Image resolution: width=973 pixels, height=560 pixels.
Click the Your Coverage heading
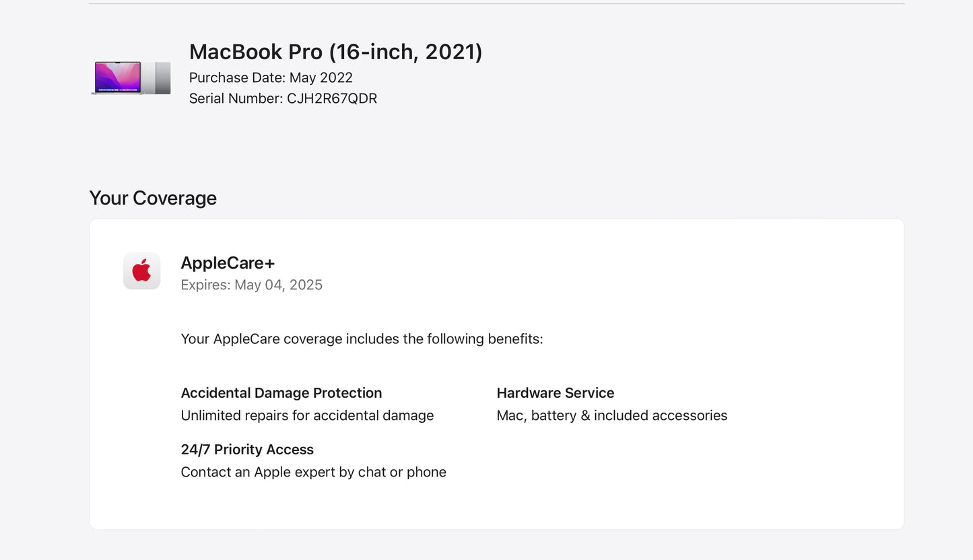coord(153,198)
